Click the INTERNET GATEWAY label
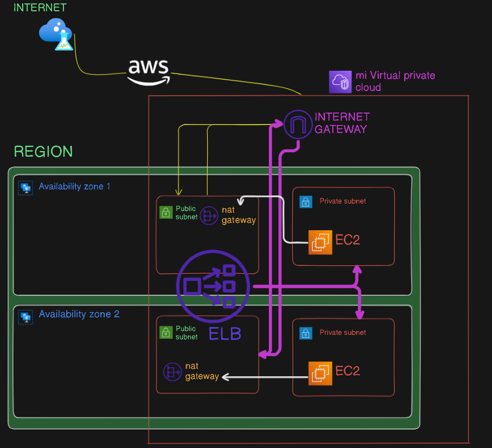The width and height of the screenshot is (492, 448). coord(343,123)
